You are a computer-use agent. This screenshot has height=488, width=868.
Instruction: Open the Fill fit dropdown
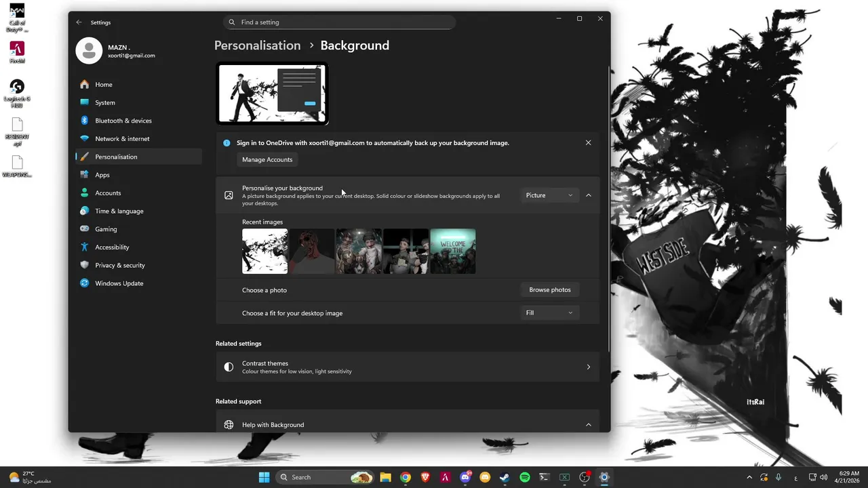click(550, 313)
